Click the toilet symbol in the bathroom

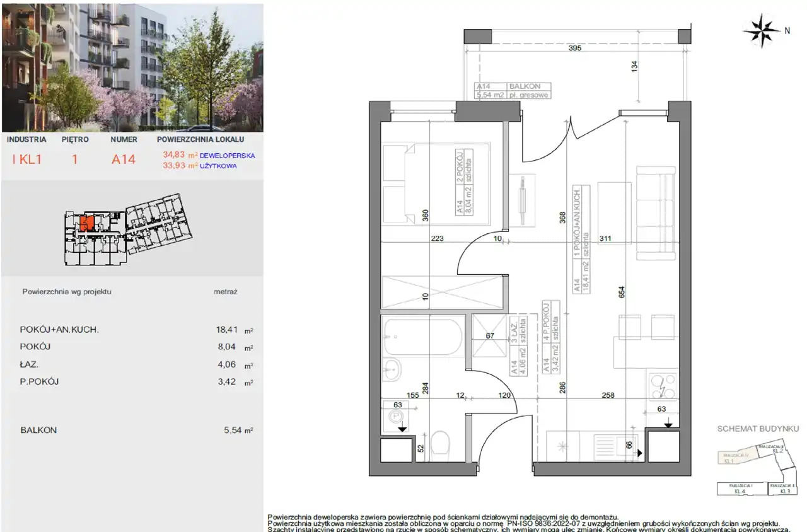point(441,443)
